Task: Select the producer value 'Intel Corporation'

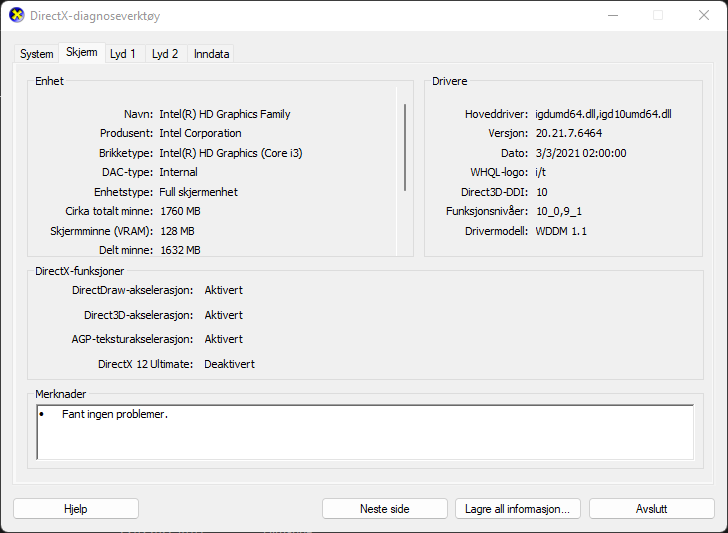Action: [200, 133]
